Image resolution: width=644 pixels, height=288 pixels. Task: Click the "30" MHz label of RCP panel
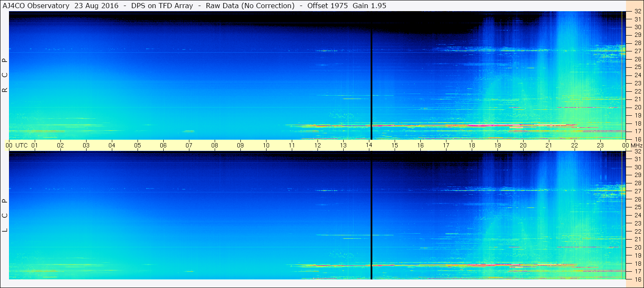pyautogui.click(x=638, y=27)
